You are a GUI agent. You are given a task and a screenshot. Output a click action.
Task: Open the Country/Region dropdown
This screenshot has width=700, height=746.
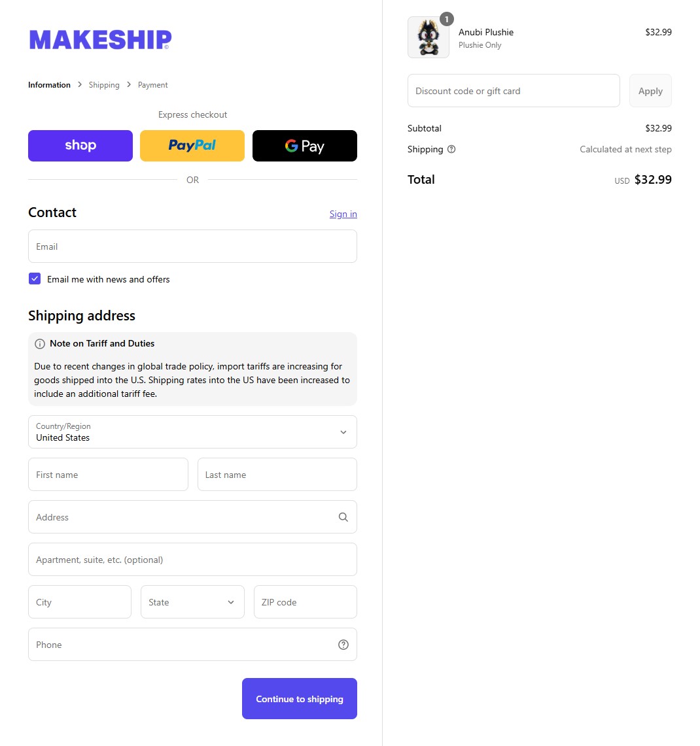[192, 432]
